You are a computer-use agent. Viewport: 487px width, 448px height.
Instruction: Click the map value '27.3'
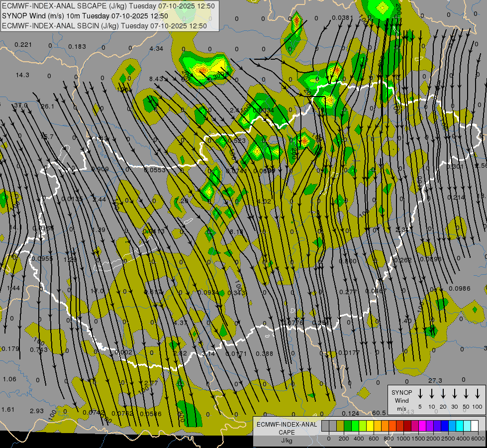coord(435,380)
